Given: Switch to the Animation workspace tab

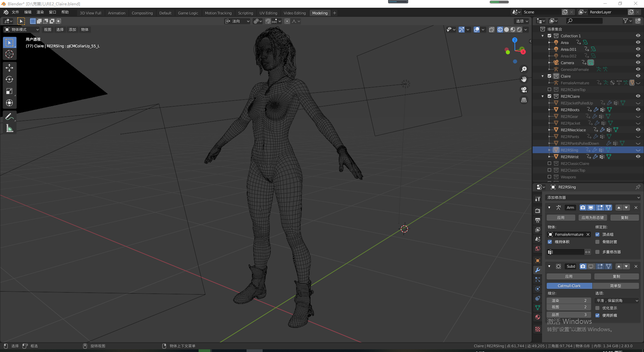Looking at the screenshot, I should tap(116, 13).
